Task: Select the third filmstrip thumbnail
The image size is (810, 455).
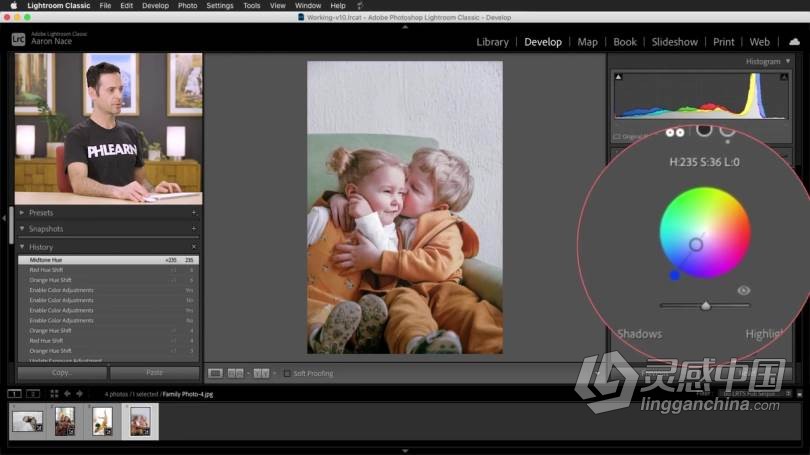Action: click(x=102, y=421)
